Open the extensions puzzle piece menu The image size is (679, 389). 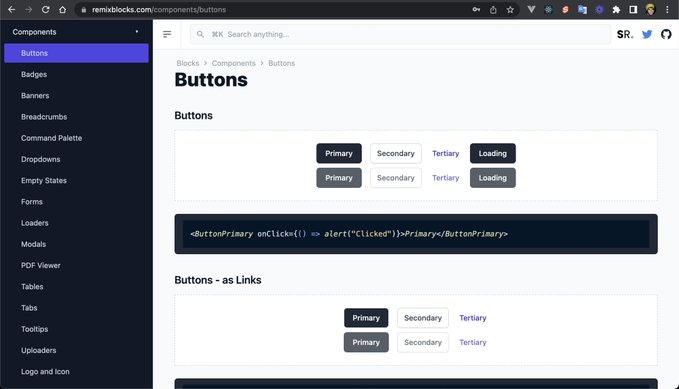point(616,10)
